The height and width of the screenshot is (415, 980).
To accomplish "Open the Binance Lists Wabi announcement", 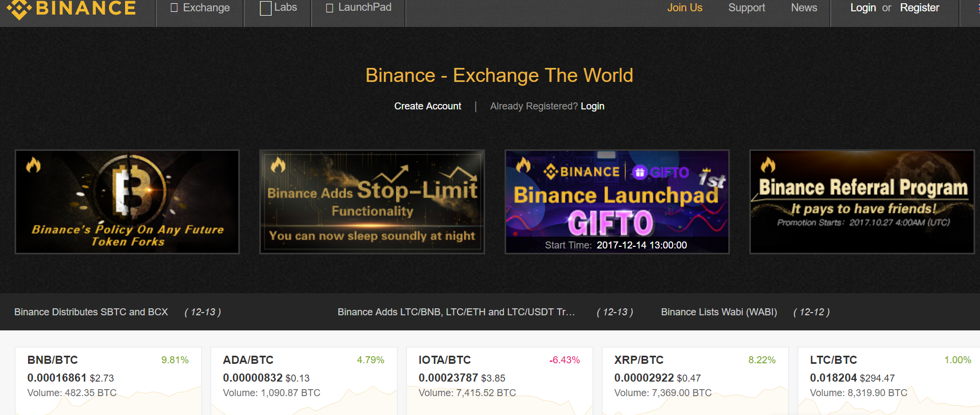I will 719,312.
